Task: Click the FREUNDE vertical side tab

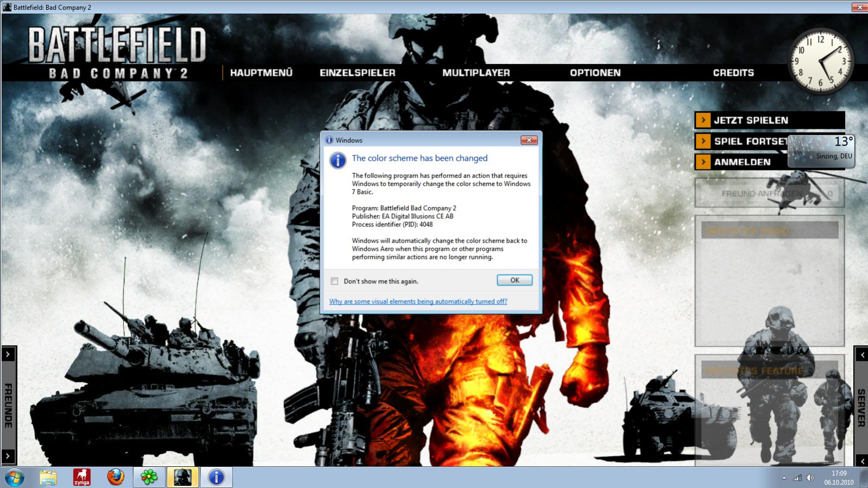Action: 8,405
